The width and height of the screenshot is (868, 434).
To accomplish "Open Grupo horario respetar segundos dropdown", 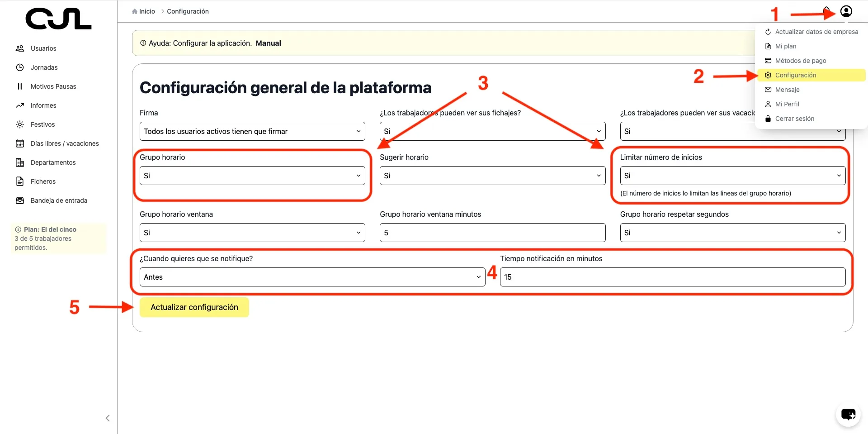I will point(733,233).
